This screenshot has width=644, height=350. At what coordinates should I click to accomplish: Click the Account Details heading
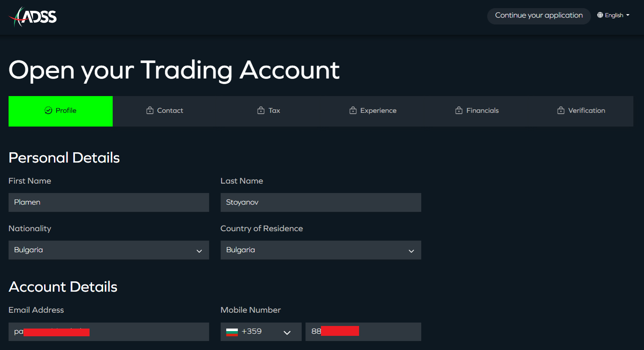click(63, 287)
